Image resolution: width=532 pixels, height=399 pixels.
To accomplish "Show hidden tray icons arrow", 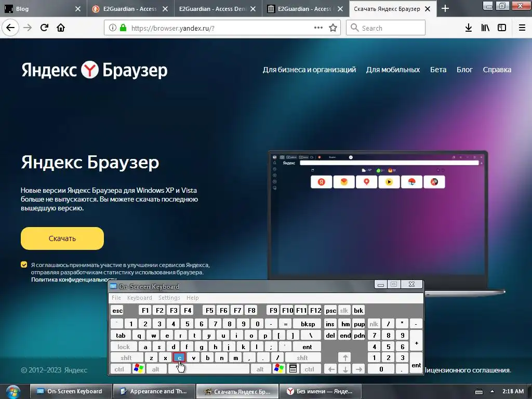I will click(x=492, y=391).
